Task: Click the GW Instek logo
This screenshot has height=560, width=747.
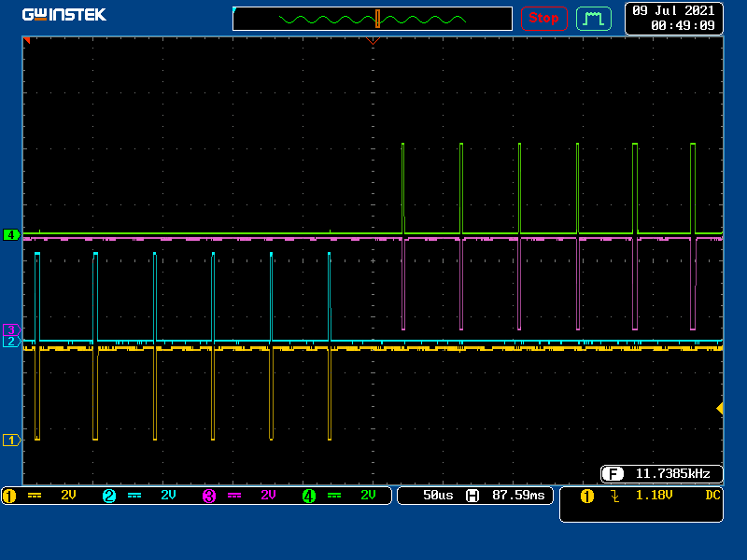Action: [64, 15]
